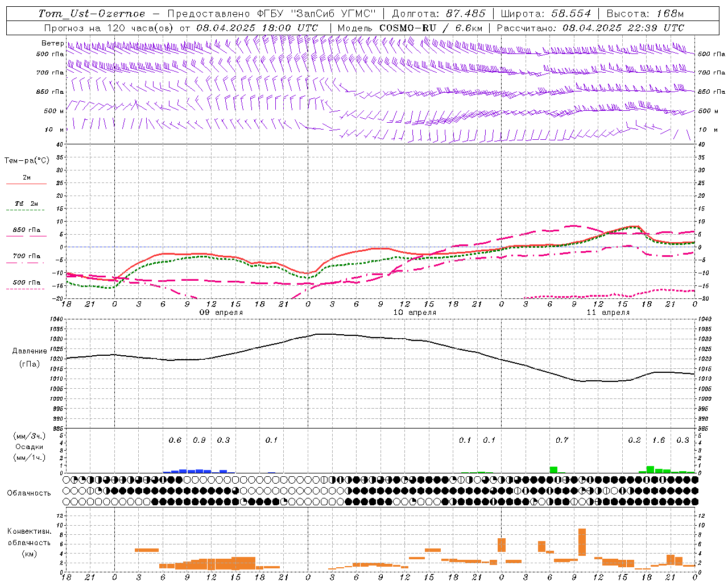Click the date label 09 апреля

(221, 313)
